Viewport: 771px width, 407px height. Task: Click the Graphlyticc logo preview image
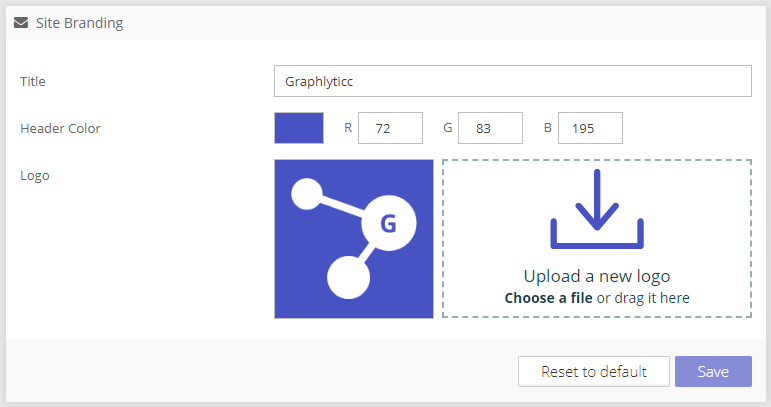(x=353, y=239)
